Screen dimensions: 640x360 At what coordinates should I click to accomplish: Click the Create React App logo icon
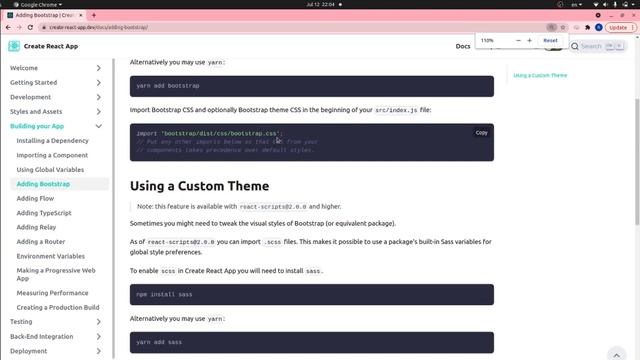coord(14,46)
